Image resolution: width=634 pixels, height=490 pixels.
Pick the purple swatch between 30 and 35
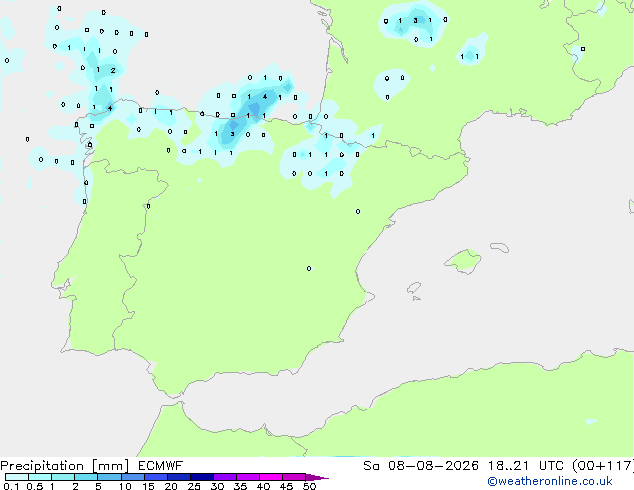[x=225, y=477]
